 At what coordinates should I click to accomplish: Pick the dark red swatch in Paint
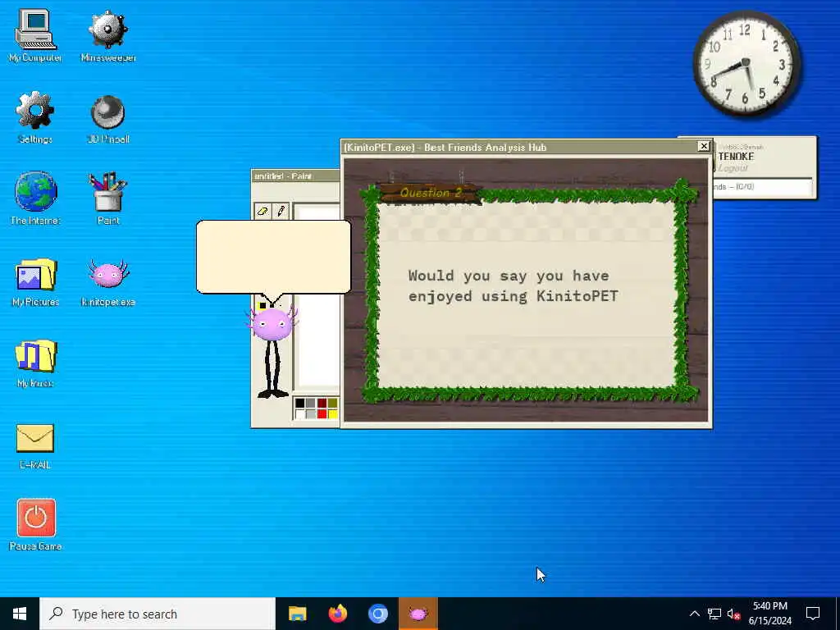tap(322, 403)
